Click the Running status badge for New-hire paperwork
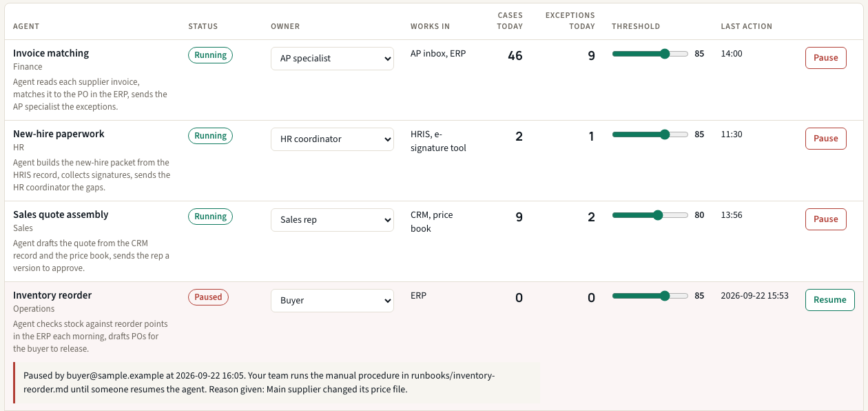 pos(210,136)
